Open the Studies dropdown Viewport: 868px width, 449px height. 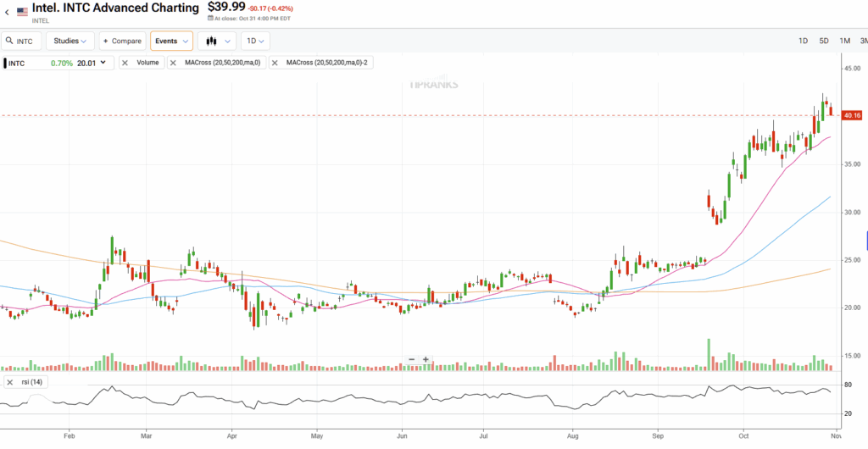pyautogui.click(x=70, y=41)
